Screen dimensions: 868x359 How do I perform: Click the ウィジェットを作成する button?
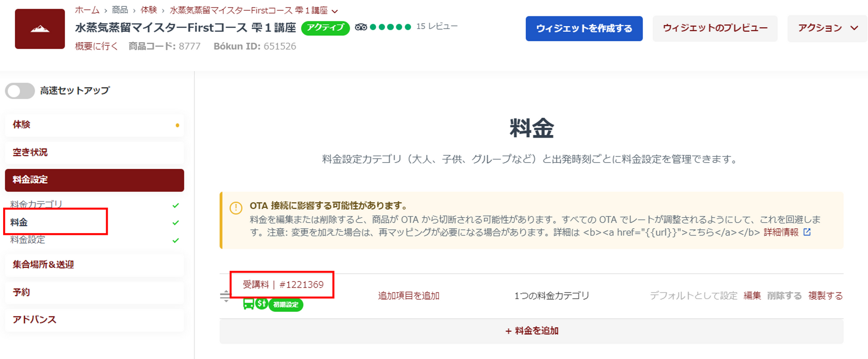584,29
